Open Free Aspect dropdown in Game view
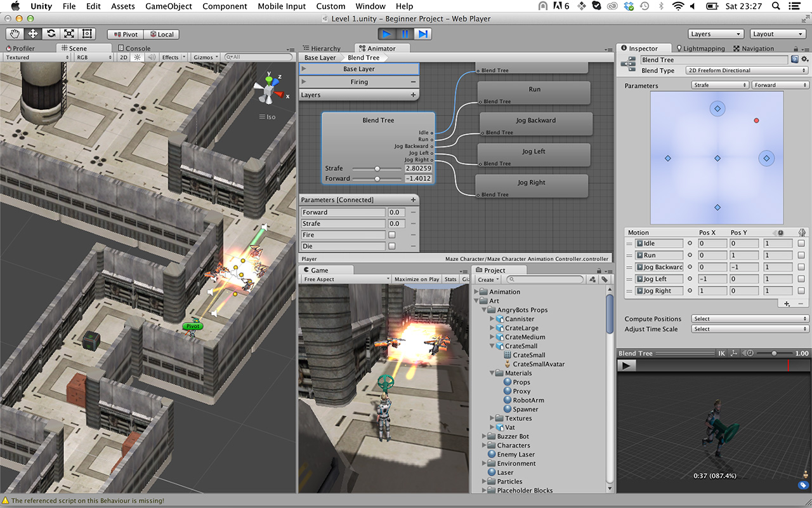Image resolution: width=812 pixels, height=508 pixels. point(346,279)
